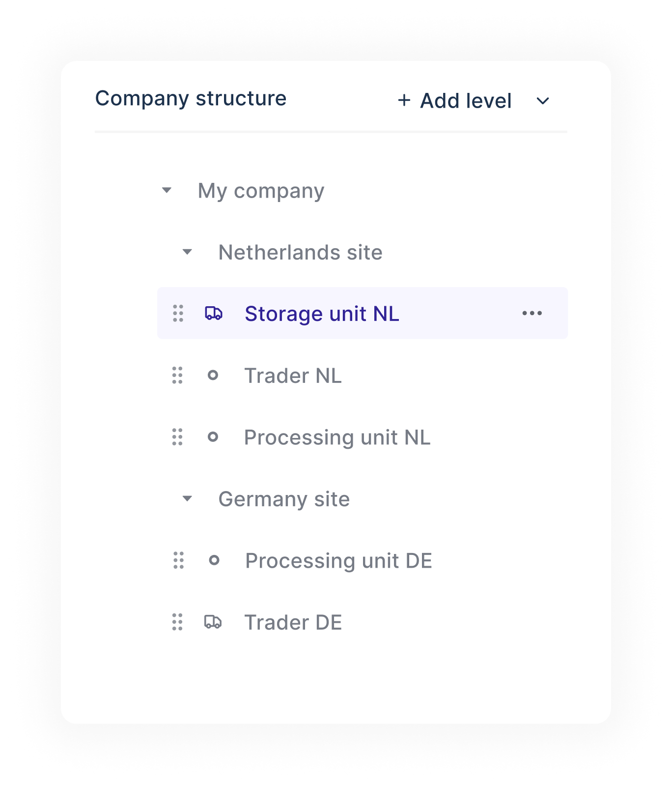Grab the drag handle for Storage unit NL

pyautogui.click(x=178, y=313)
